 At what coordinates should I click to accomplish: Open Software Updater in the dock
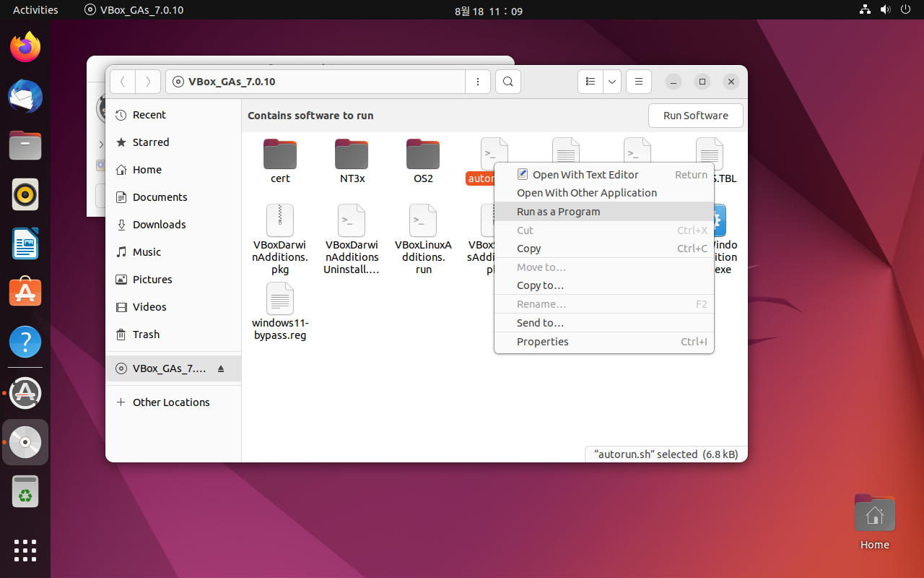pos(25,393)
